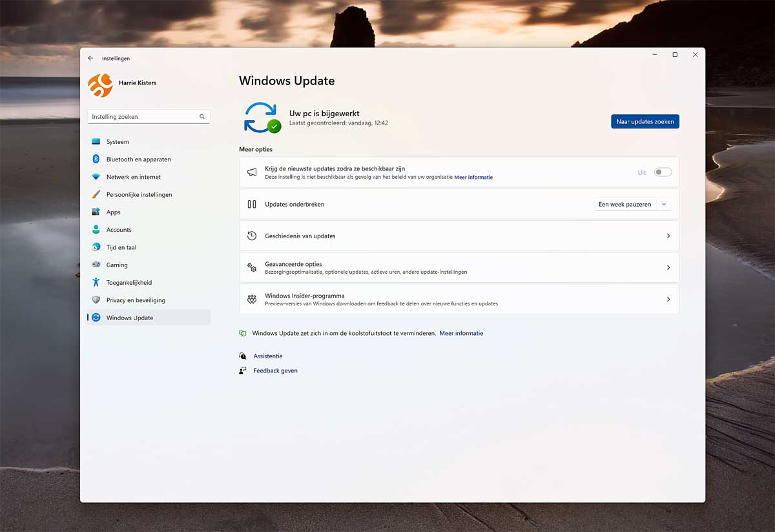The height and width of the screenshot is (532, 775).
Task: Click the large update status sync icon
Action: [262, 118]
